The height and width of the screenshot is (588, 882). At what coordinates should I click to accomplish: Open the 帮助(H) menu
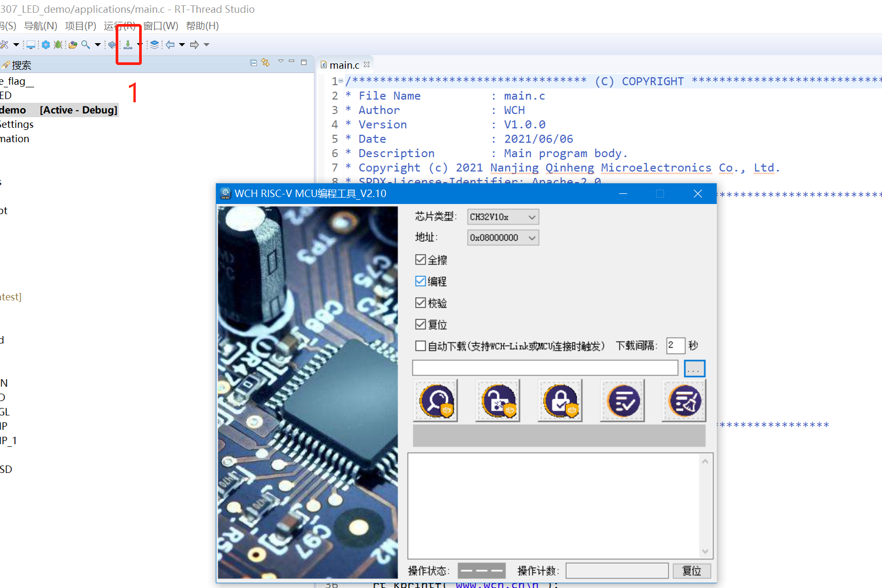[x=202, y=26]
